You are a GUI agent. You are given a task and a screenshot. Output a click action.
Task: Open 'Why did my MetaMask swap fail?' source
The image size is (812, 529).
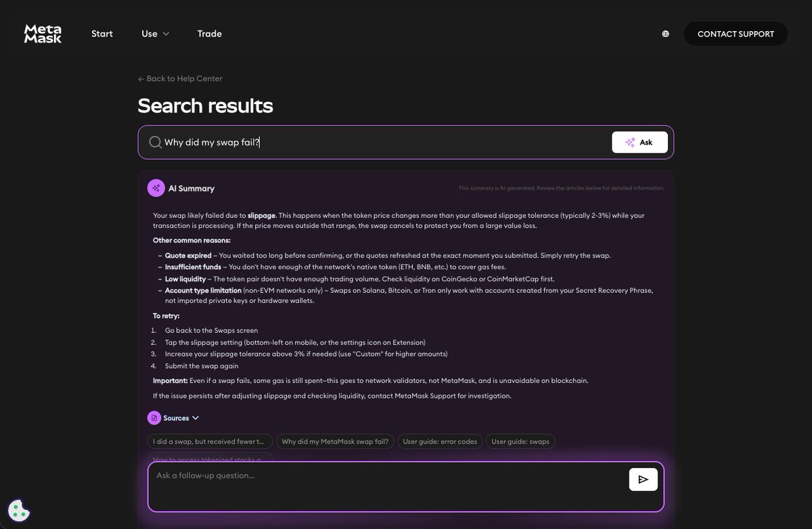[335, 441]
